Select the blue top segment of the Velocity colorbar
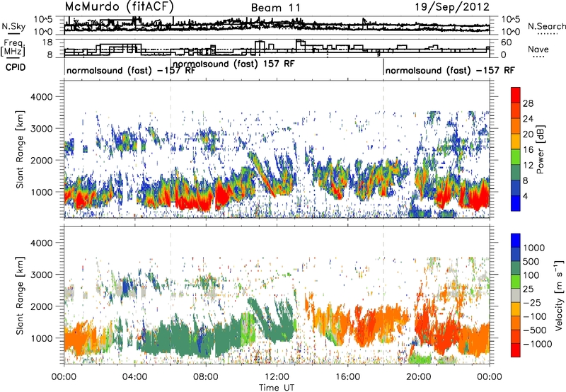The height and width of the screenshot is (392, 566). pos(516,241)
